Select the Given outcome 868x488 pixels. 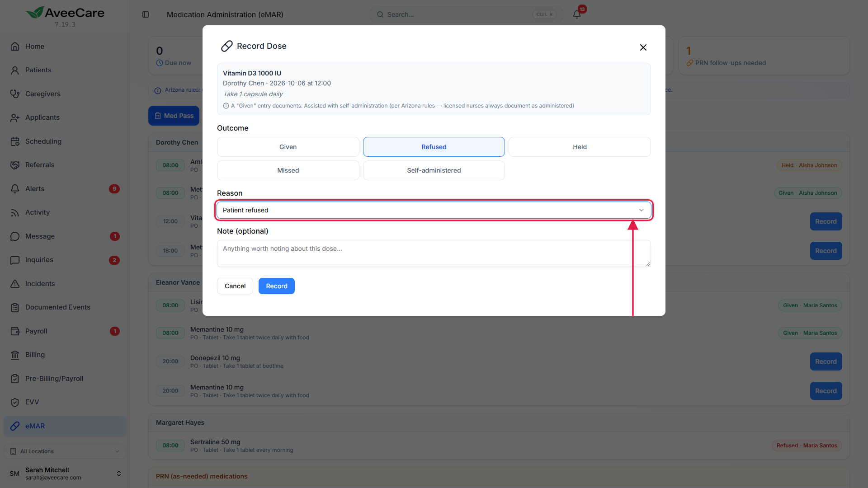point(288,147)
